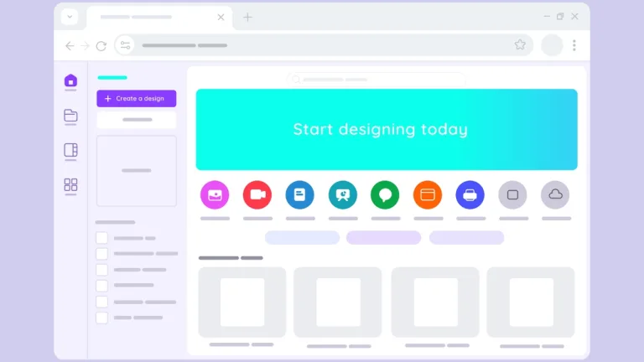Open the browser three-dot menu
This screenshot has height=362, width=644.
tap(574, 45)
